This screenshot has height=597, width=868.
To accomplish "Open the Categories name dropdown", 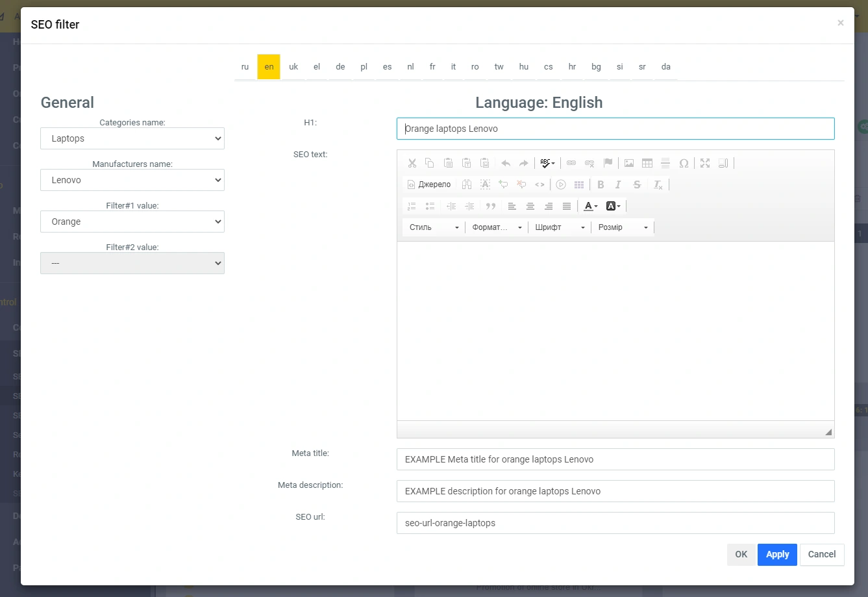I will 132,138.
